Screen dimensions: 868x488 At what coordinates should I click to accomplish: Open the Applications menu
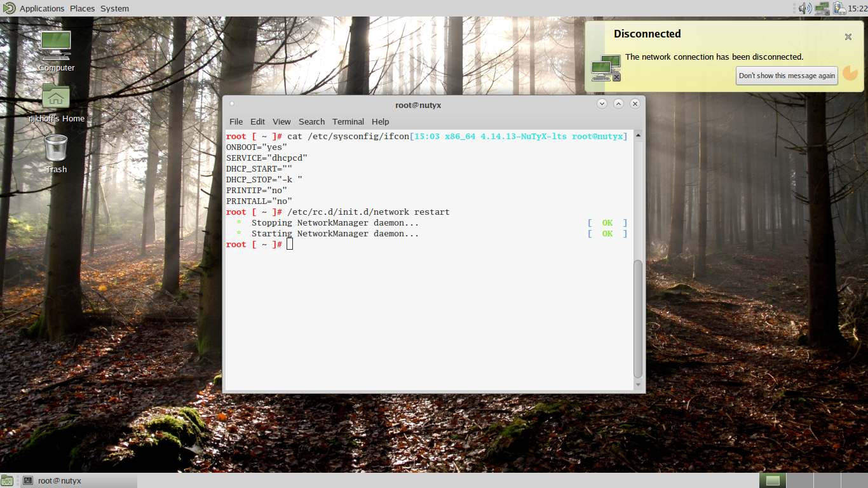pos(42,8)
